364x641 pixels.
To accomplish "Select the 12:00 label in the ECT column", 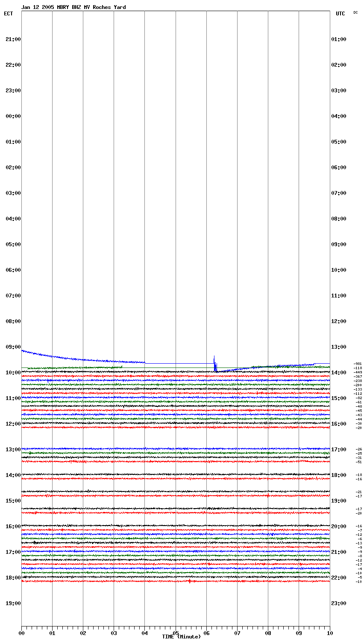I will 13,424.
